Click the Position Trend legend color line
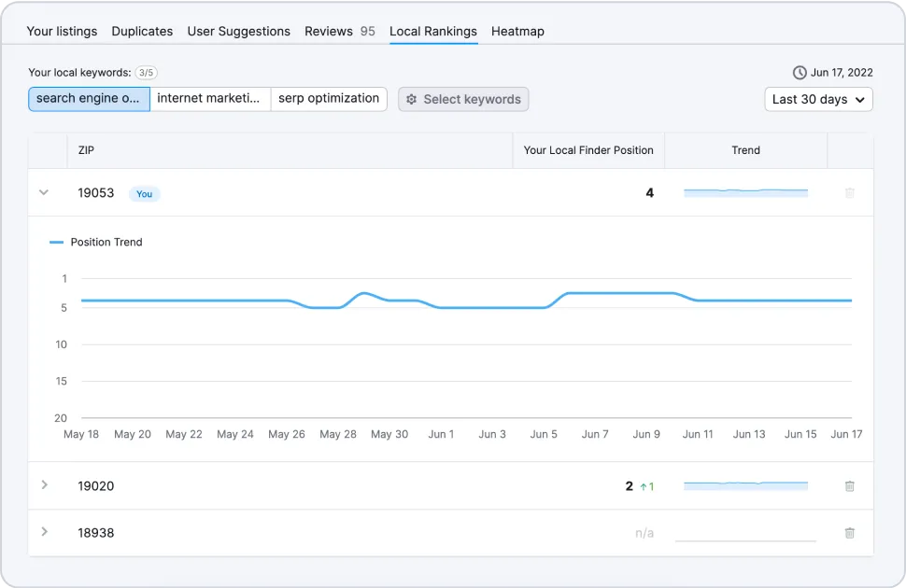Screen dimensions: 906x588 56,243
